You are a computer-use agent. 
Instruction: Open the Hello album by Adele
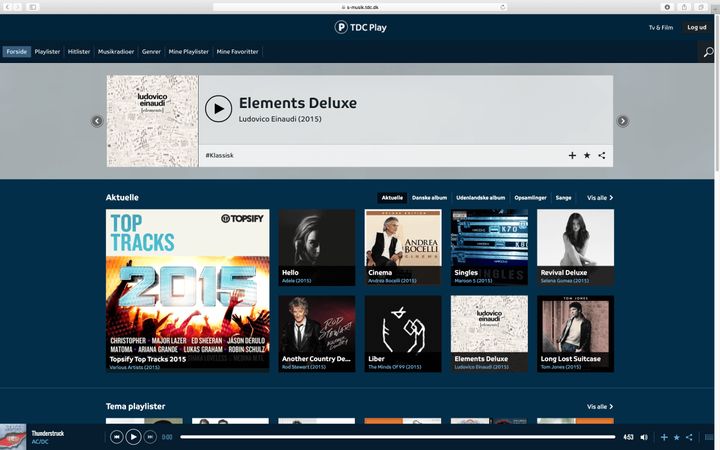pos(317,248)
